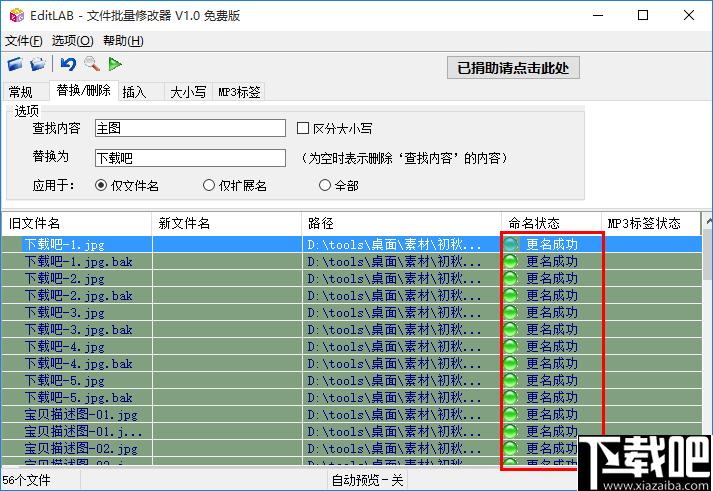Select the file 下载吧-5.jpg
The height and width of the screenshot is (491, 713).
pyautogui.click(x=65, y=380)
